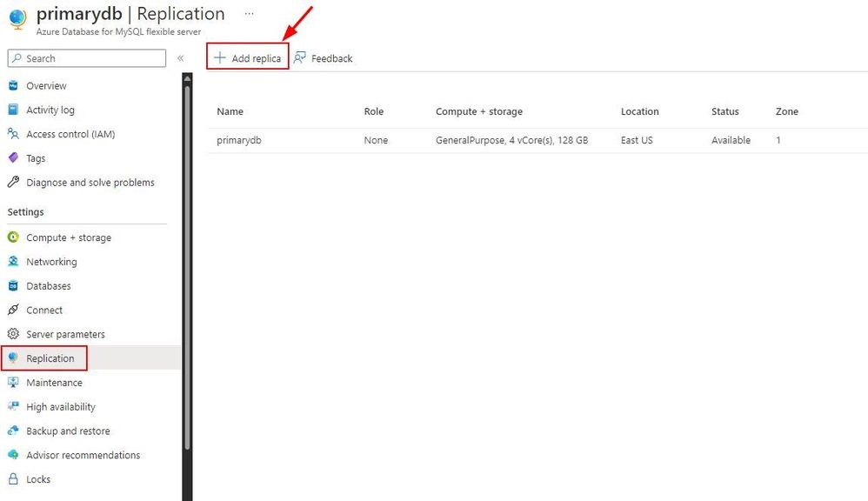
Task: Click the zone value 1 cell
Action: [778, 140]
